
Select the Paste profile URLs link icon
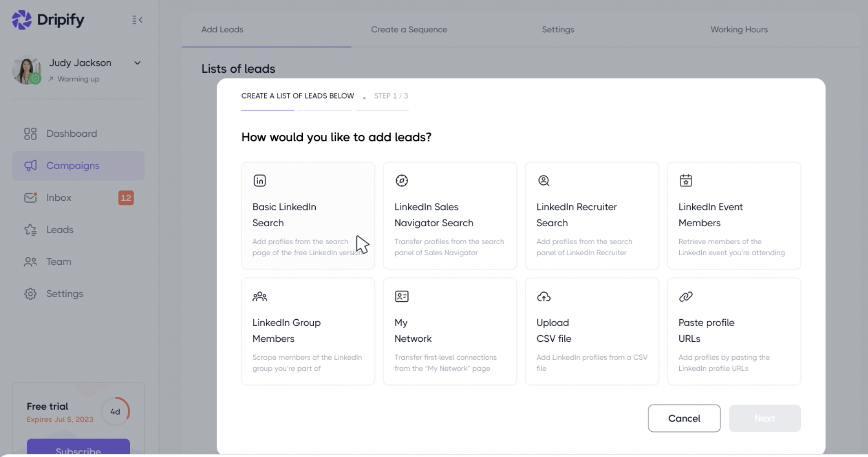686,297
